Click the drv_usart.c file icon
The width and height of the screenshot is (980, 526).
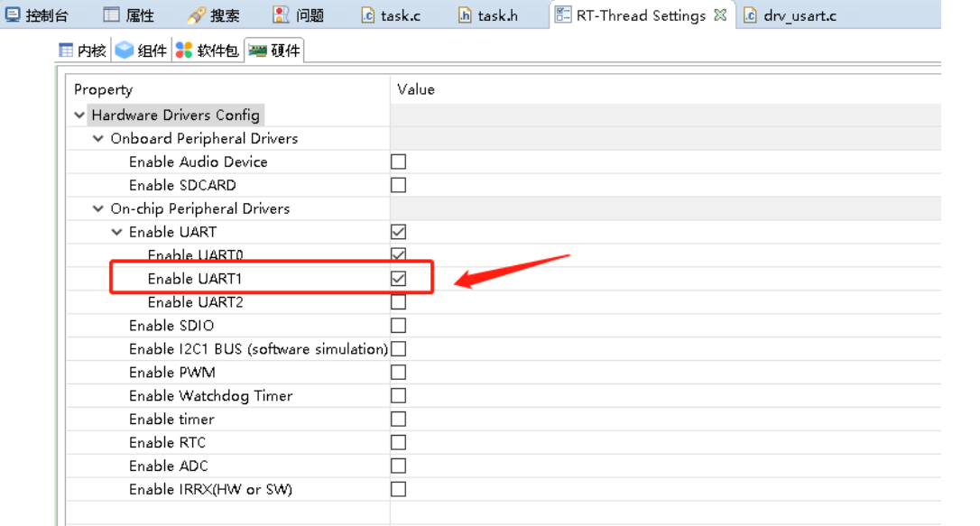(750, 15)
